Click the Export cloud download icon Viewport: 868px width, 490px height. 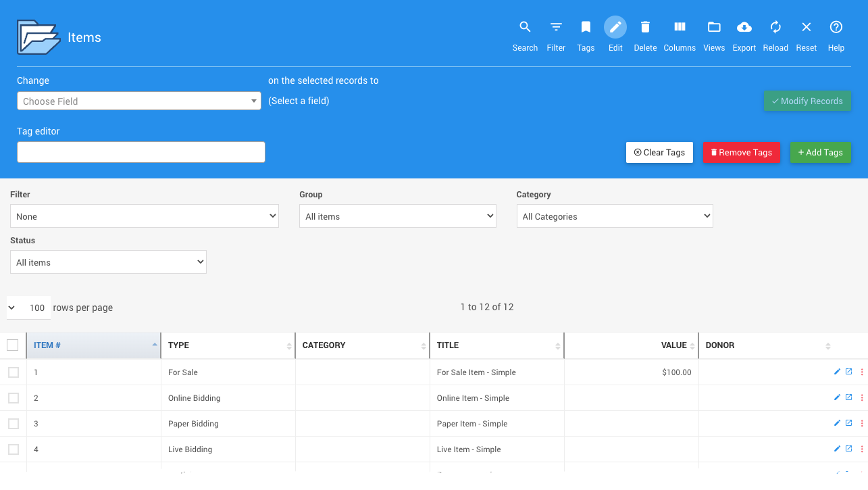(x=744, y=28)
